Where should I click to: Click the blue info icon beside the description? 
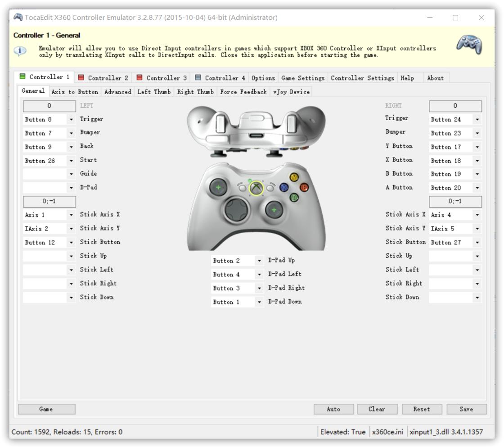pyautogui.click(x=20, y=51)
